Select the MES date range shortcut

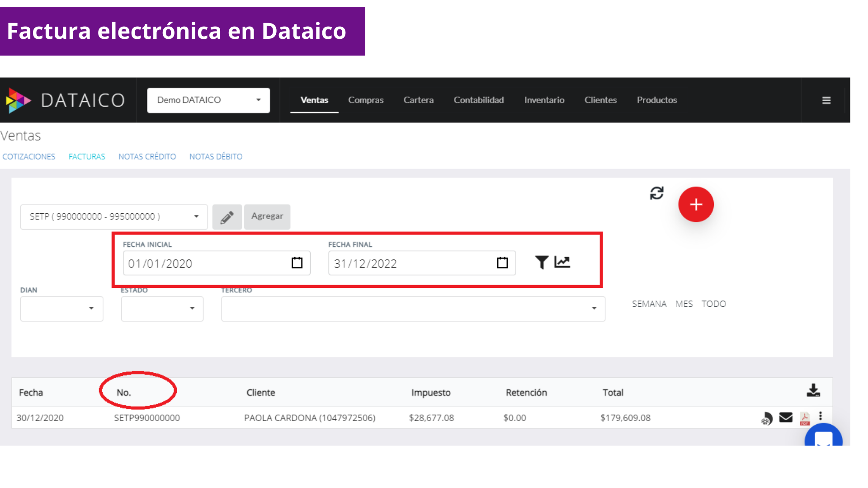click(684, 304)
